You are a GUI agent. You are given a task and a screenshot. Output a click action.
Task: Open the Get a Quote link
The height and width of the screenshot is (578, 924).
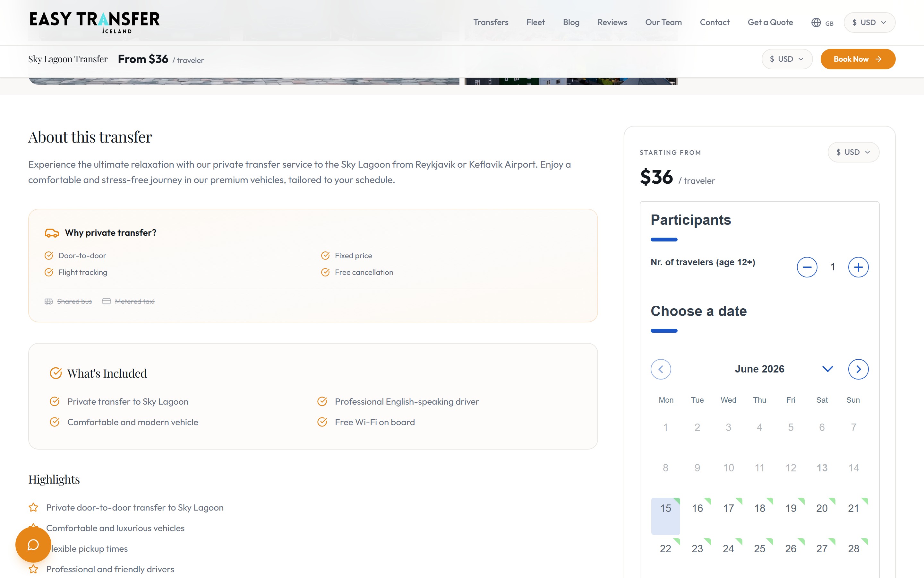point(770,22)
